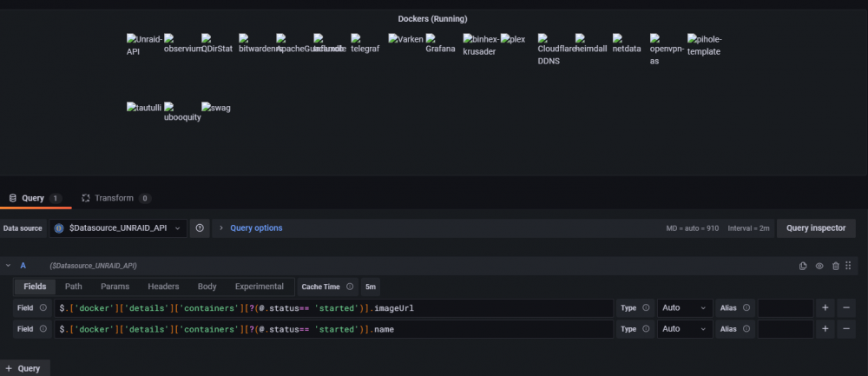Click the drag handle for query A
The image size is (868, 376).
coord(848,266)
